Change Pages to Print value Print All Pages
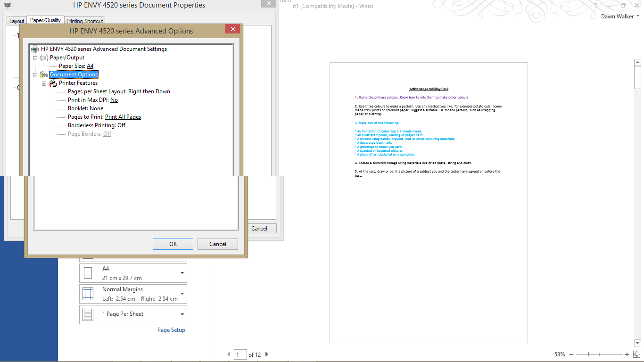The width and height of the screenshot is (644, 362). click(x=123, y=117)
